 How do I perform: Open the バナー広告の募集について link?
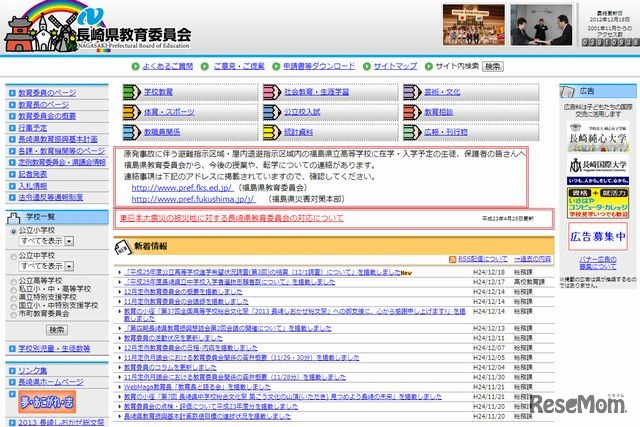pos(598,263)
